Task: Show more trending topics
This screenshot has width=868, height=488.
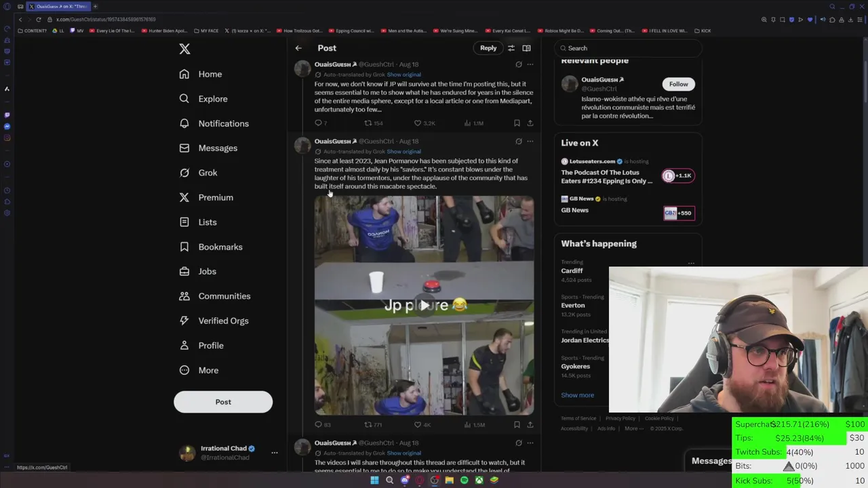Action: [577, 395]
